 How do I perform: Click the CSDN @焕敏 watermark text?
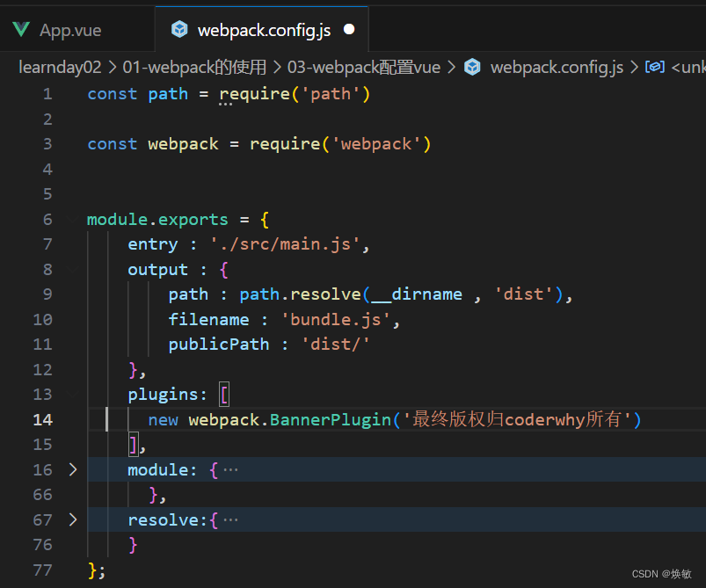click(660, 573)
